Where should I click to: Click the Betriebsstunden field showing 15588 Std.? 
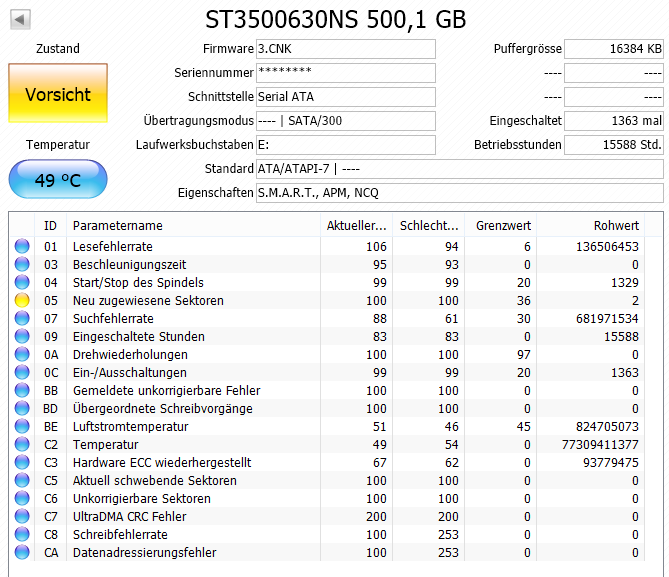[x=614, y=145]
